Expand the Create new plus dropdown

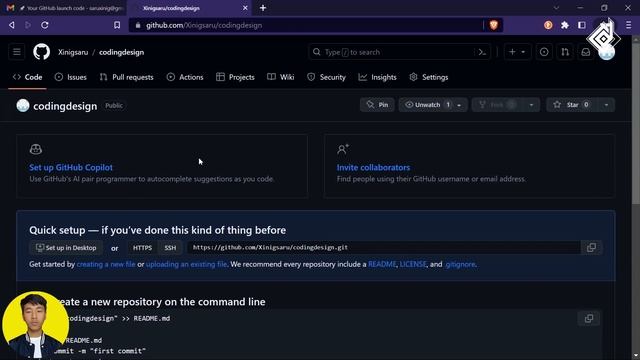click(x=517, y=52)
